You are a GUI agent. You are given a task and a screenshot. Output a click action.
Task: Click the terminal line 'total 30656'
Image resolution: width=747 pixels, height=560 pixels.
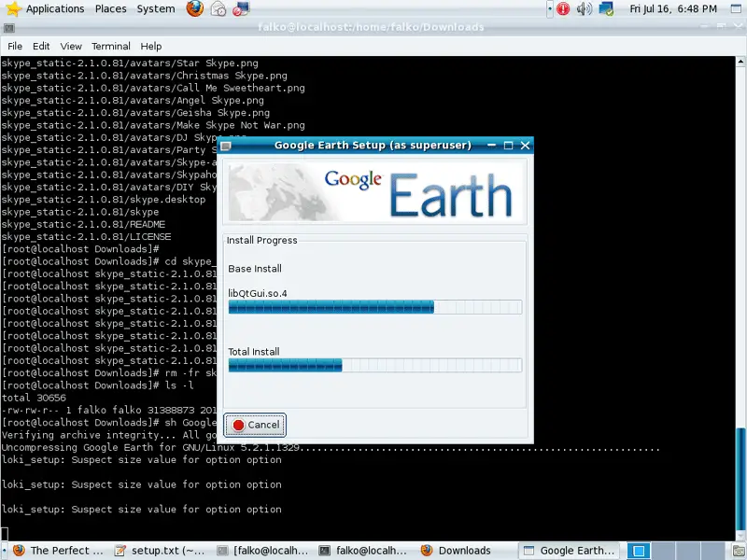pyautogui.click(x=34, y=399)
